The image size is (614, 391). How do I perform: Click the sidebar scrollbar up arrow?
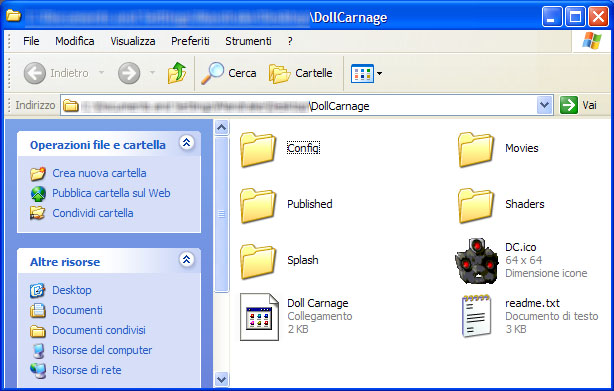click(x=222, y=127)
